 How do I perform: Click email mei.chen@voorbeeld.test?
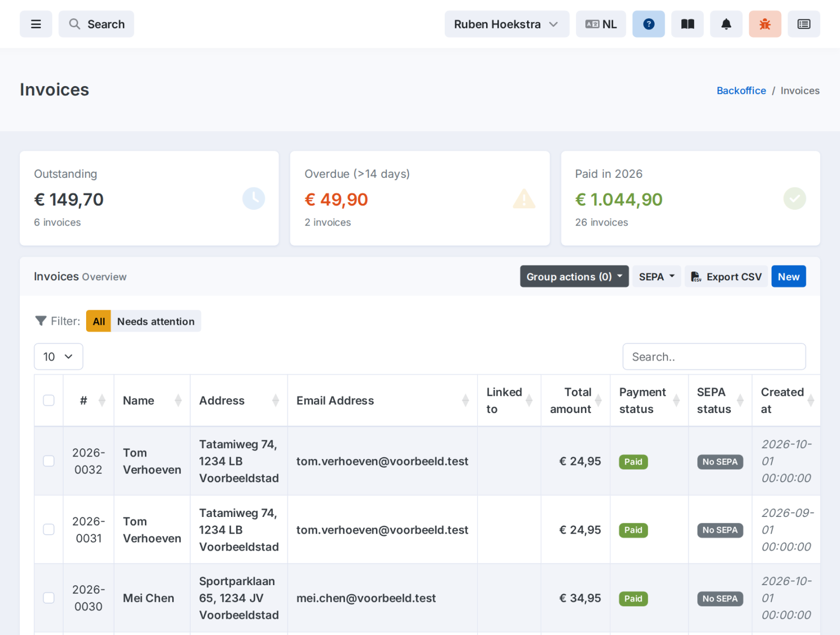pos(366,598)
